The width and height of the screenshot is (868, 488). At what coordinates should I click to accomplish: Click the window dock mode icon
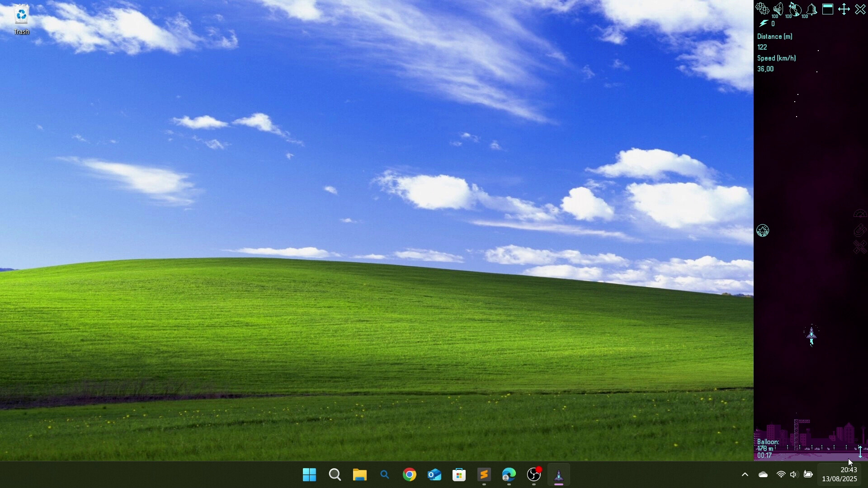click(x=828, y=9)
